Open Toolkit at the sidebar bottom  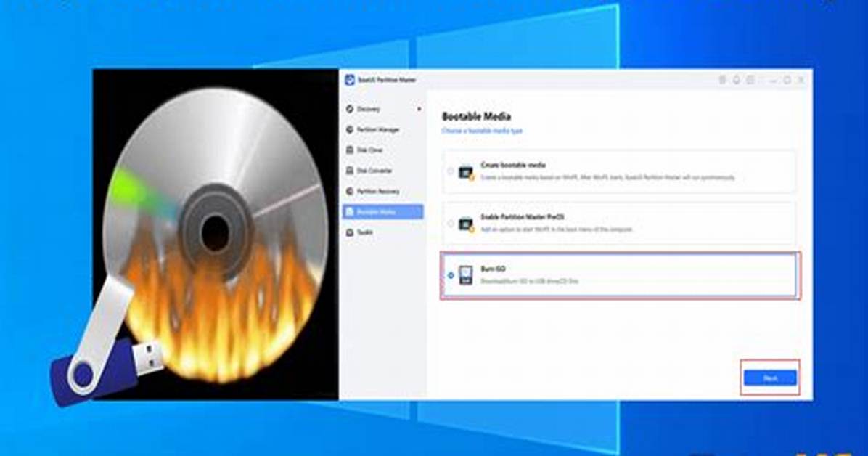[x=359, y=232]
